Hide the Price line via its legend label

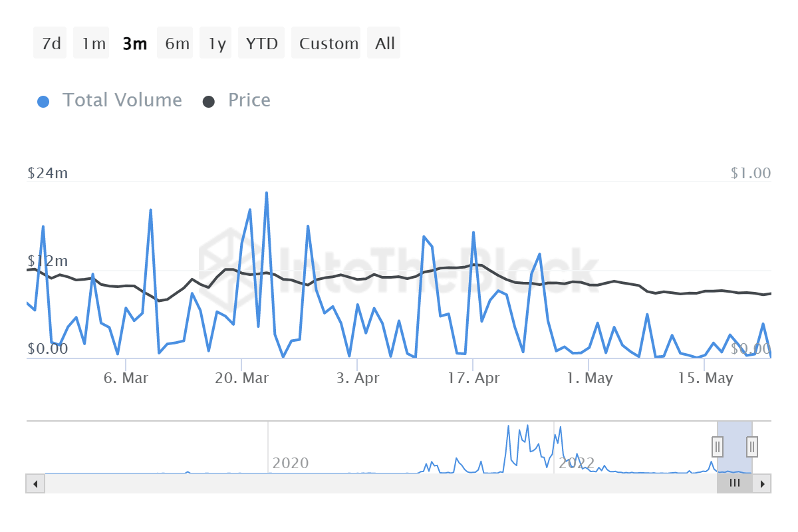[249, 100]
